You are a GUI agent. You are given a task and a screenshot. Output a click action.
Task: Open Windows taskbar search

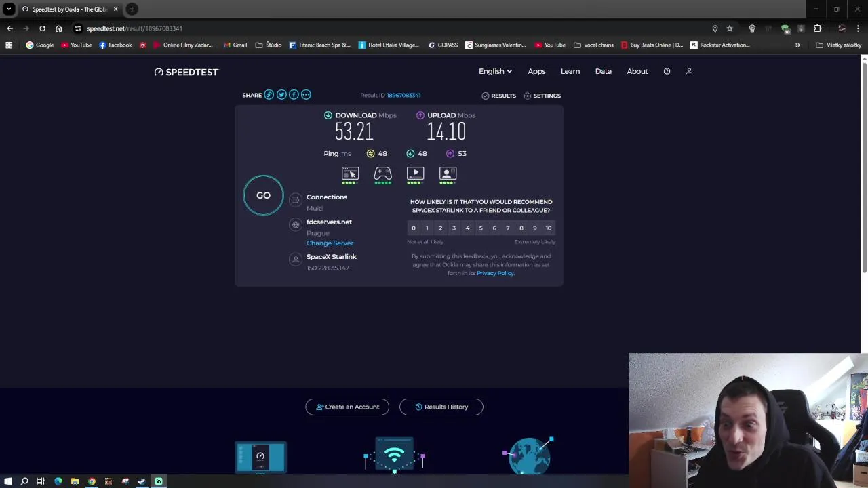click(x=24, y=481)
